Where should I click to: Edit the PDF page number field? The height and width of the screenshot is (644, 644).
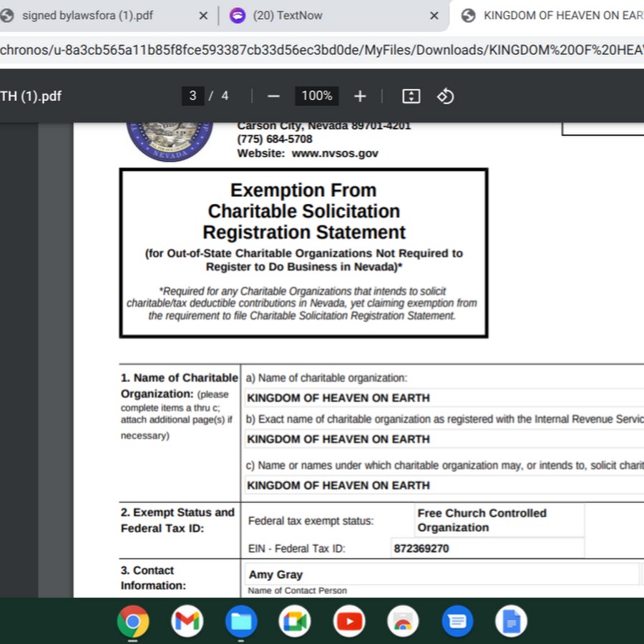pos(193,96)
